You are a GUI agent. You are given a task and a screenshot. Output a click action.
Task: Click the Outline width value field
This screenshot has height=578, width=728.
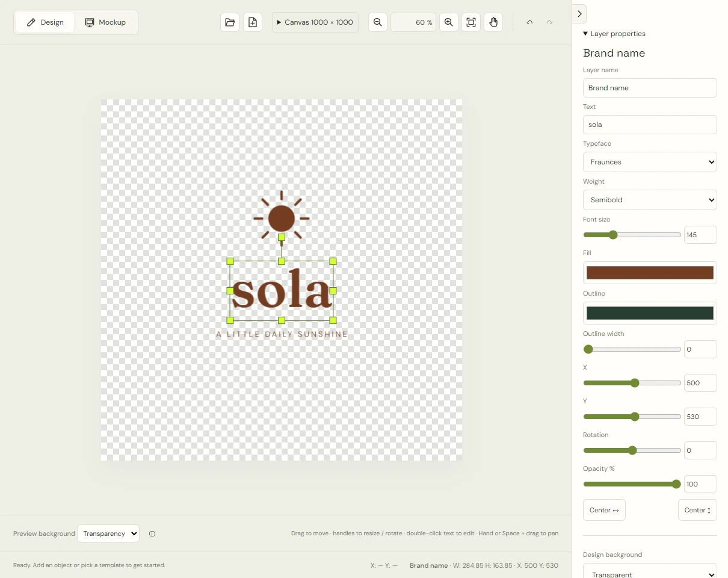click(700, 349)
